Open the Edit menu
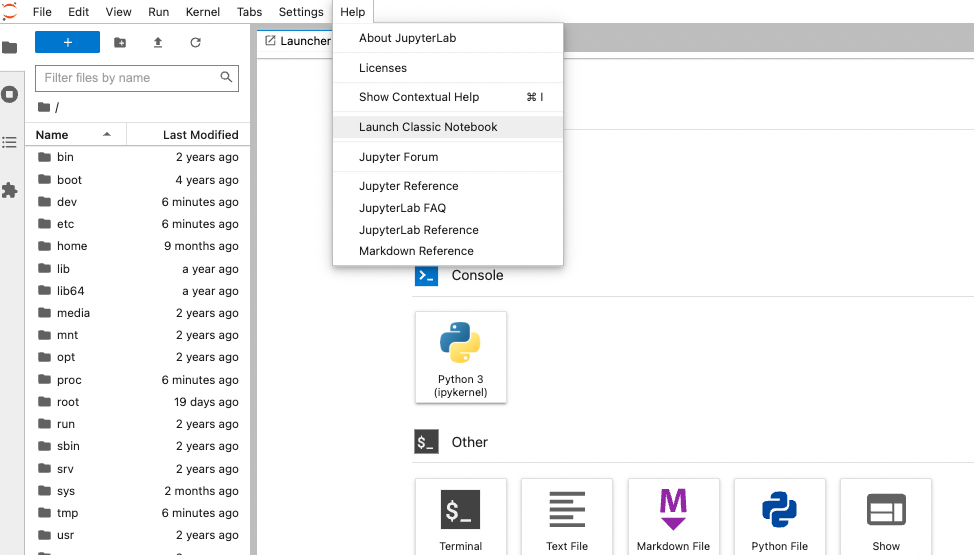 [78, 12]
